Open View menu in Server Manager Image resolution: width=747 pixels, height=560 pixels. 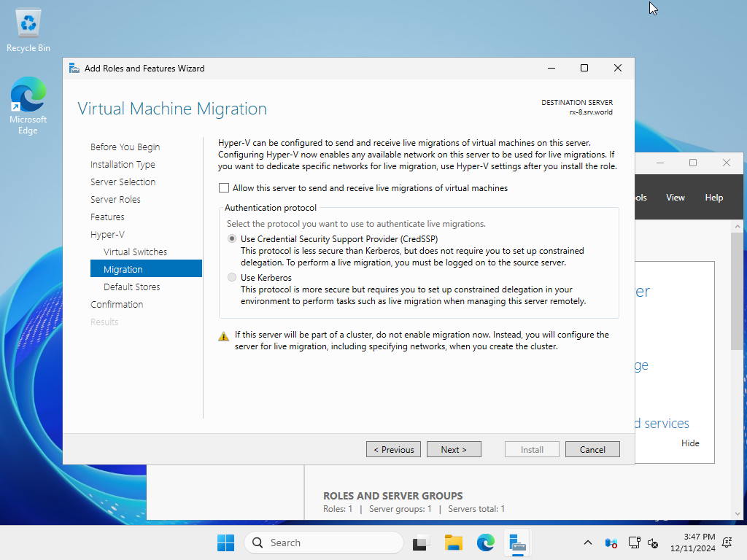[x=675, y=198]
